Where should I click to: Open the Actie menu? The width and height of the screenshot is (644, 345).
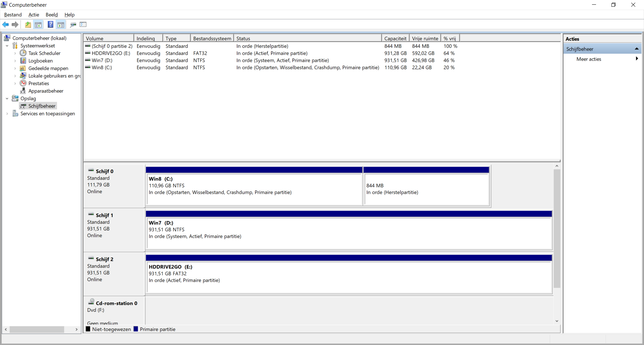tap(34, 15)
